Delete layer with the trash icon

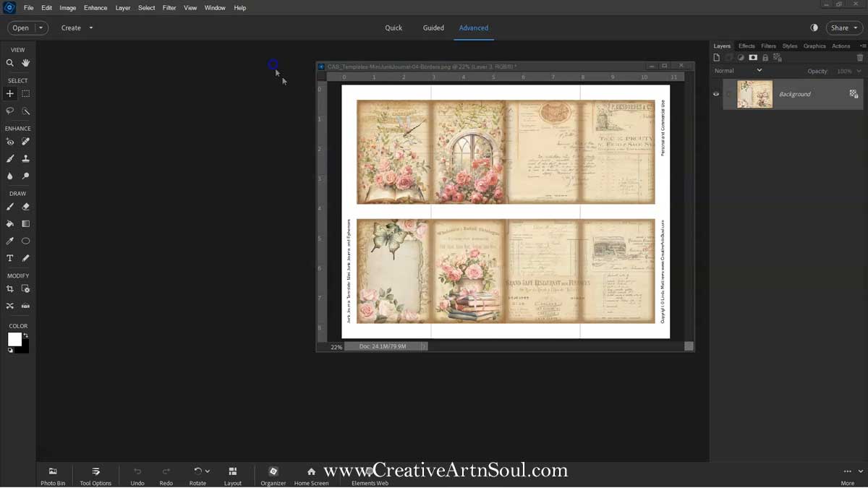pyautogui.click(x=860, y=57)
